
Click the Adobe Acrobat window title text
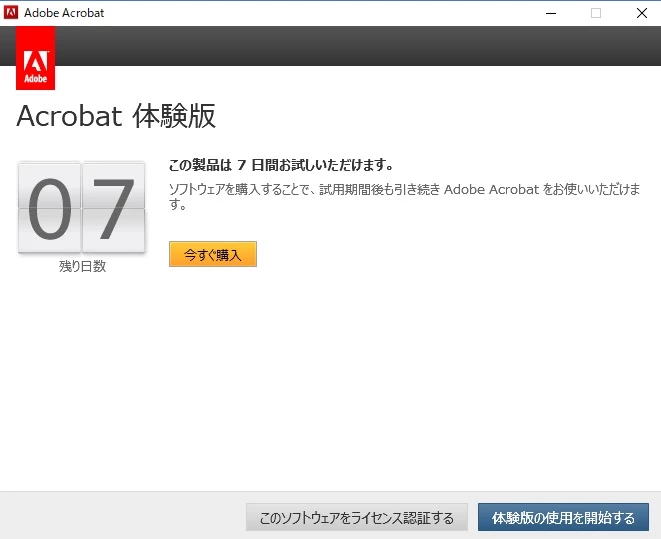coord(64,13)
